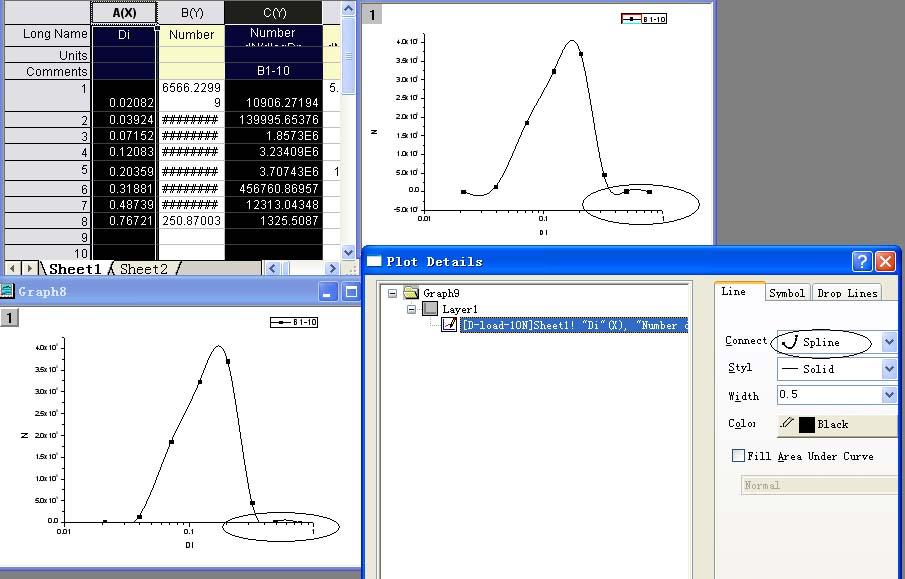Click cell with value 1325.5087
Viewport: 905px width, 579px height.
[x=274, y=221]
